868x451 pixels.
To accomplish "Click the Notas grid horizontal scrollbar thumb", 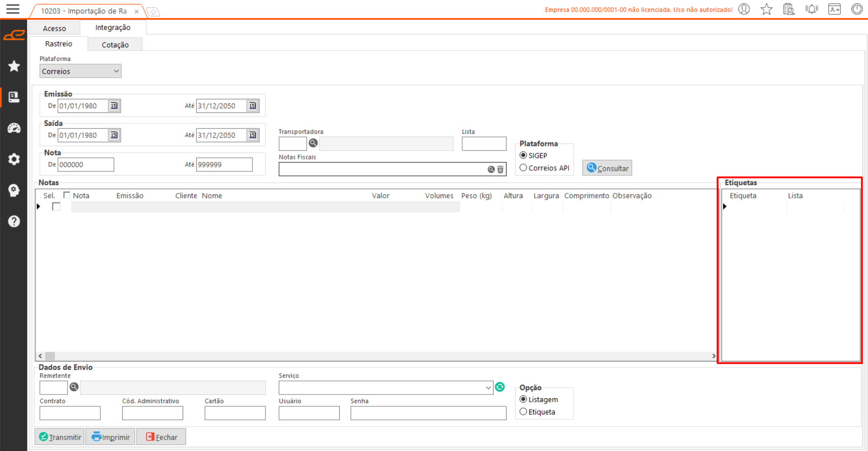I will 50,356.
